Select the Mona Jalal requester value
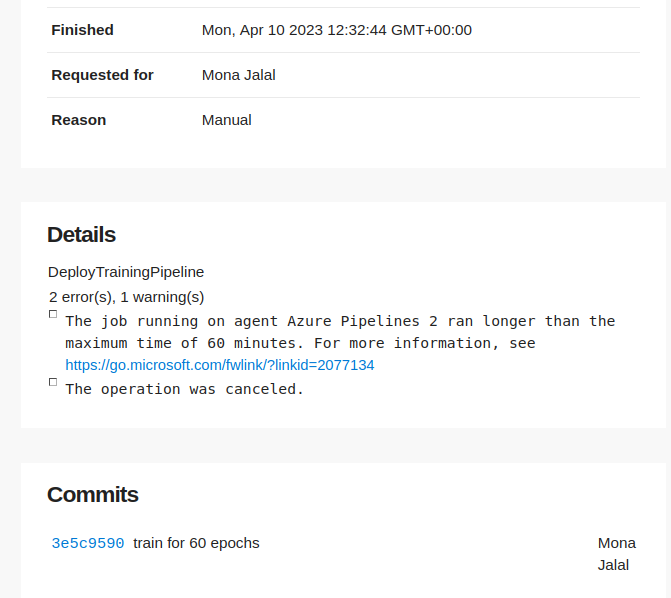This screenshot has width=671, height=598. [x=238, y=75]
